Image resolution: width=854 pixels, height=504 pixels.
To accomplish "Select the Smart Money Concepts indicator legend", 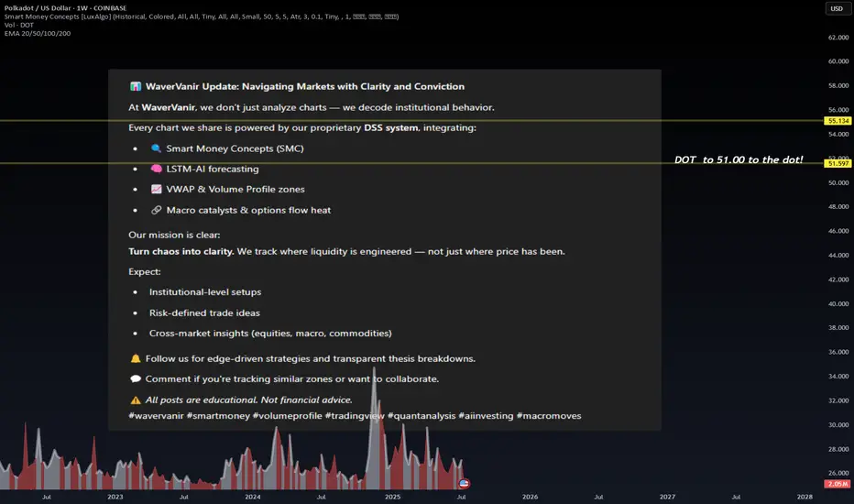I will tap(202, 16).
